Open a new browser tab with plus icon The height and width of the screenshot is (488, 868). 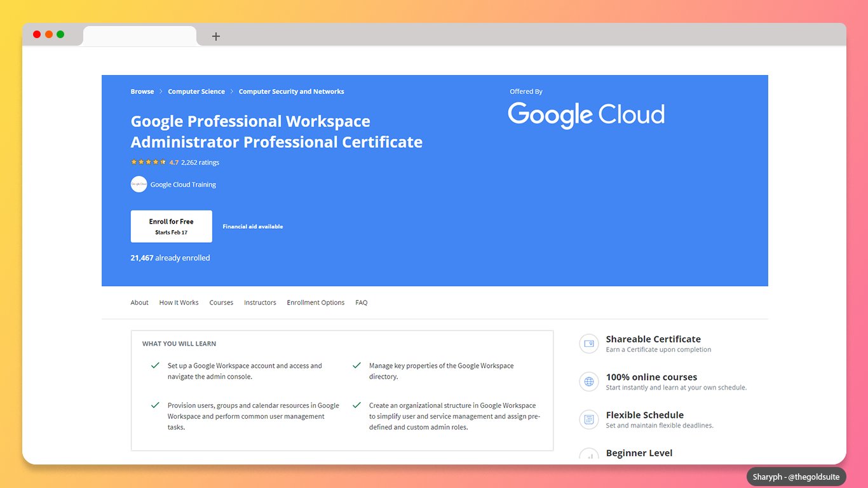tap(216, 36)
